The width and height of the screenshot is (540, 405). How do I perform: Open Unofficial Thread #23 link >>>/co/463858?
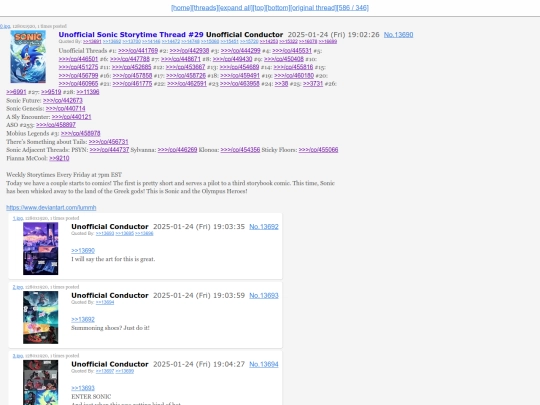point(240,84)
